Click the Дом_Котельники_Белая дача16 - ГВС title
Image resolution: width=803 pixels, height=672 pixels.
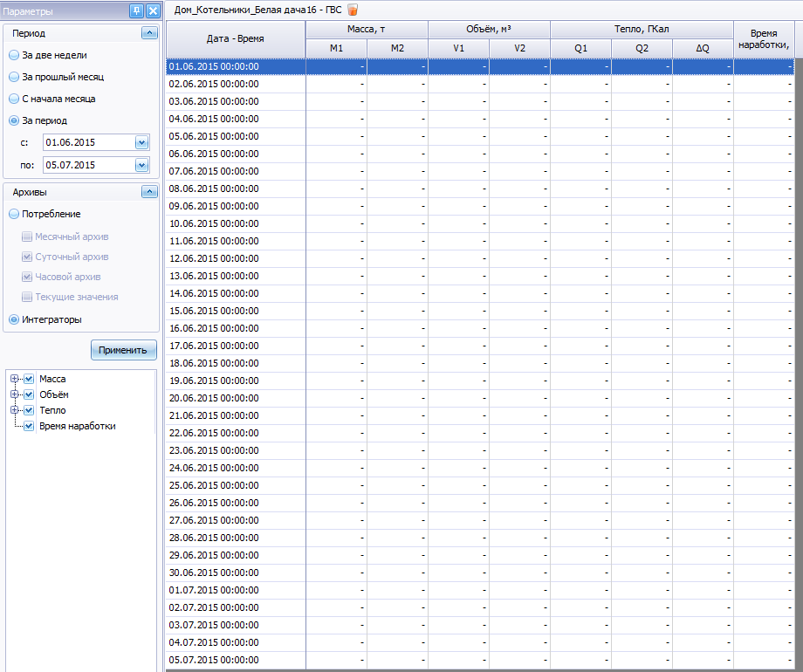[x=257, y=10]
